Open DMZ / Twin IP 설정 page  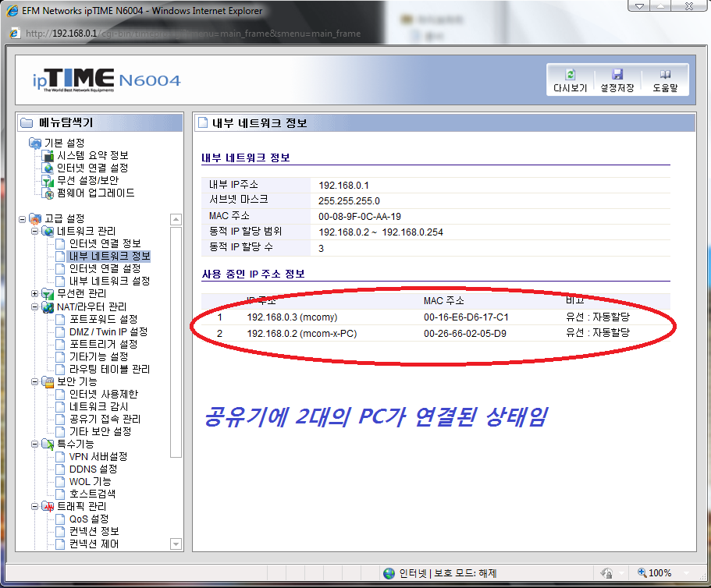click(x=108, y=332)
